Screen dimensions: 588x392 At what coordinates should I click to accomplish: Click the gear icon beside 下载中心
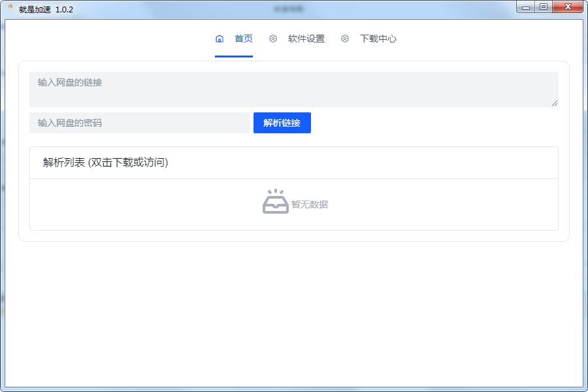click(x=345, y=39)
